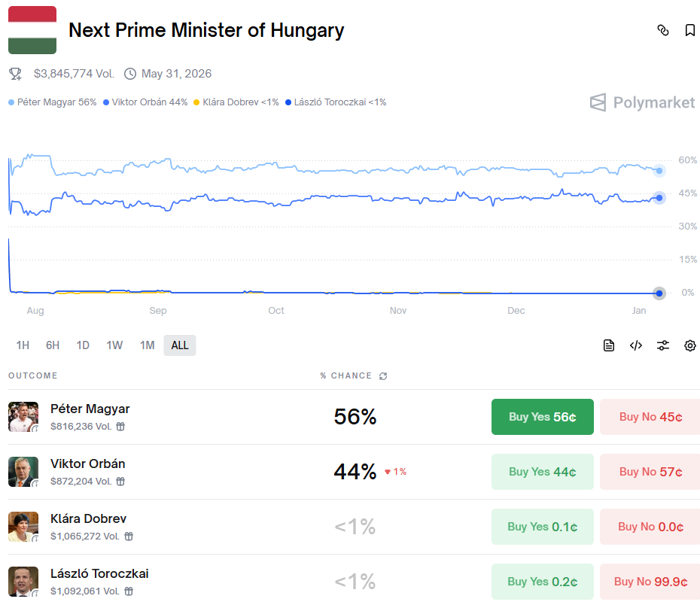Open chart filter sliders icon
Viewport: 700px width, 611px height.
(x=662, y=345)
